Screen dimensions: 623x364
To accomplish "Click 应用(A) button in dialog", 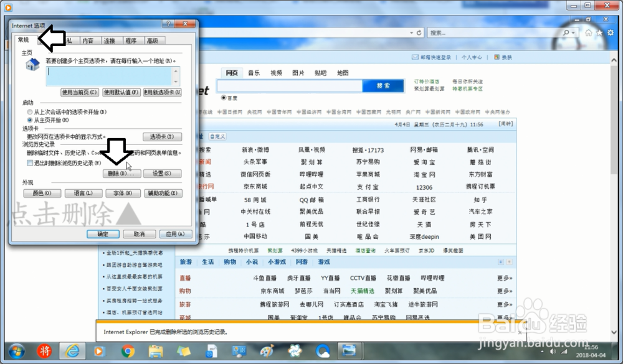I will (176, 234).
